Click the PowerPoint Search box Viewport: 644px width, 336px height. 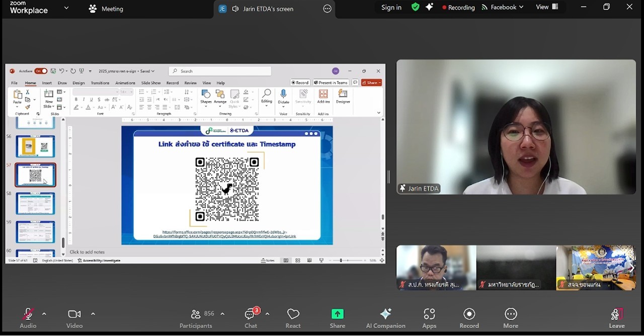pos(220,71)
